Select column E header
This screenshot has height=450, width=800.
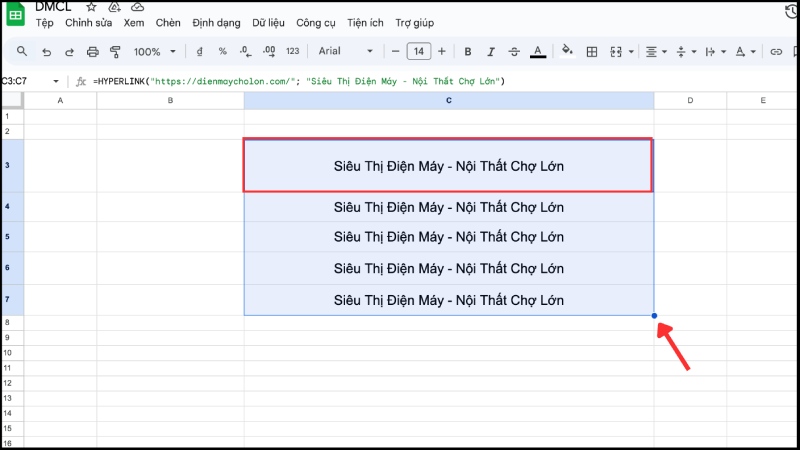click(763, 101)
